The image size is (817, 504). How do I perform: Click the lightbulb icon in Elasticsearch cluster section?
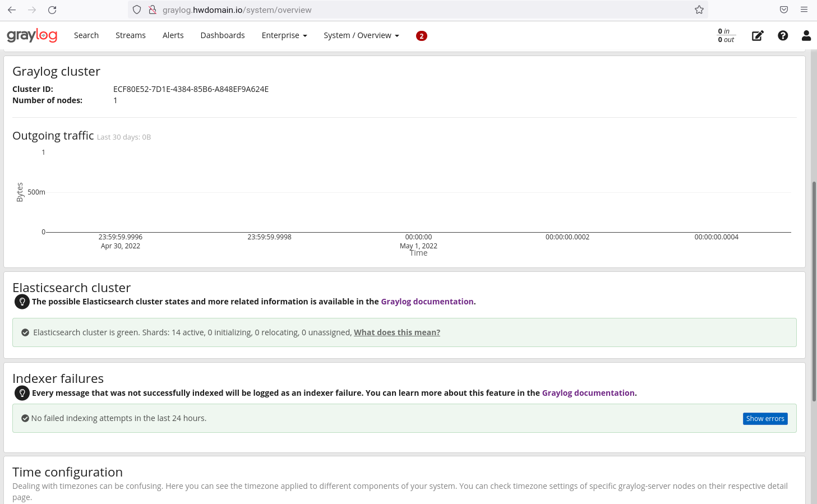(x=22, y=302)
